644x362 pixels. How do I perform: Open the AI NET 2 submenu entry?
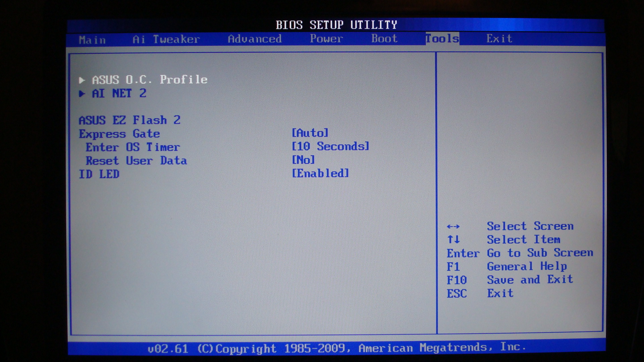pyautogui.click(x=119, y=93)
